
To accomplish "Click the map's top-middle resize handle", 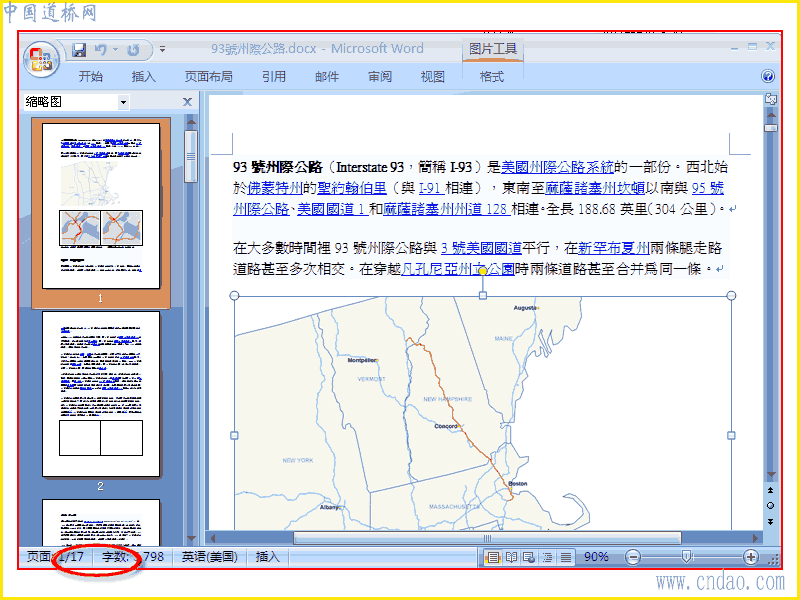I will (483, 295).
